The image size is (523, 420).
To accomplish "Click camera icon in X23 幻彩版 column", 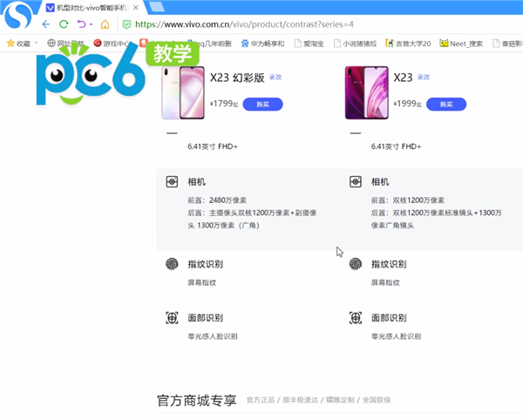I will (x=172, y=181).
